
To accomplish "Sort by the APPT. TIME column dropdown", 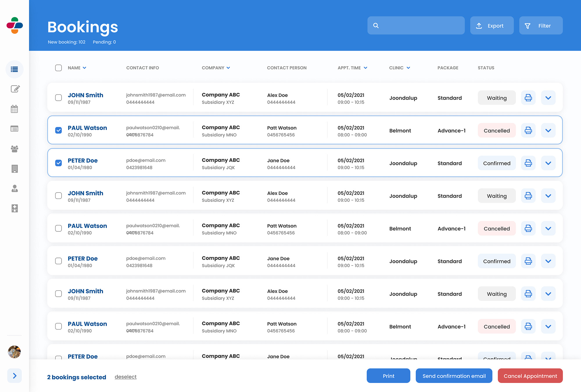I will point(365,68).
